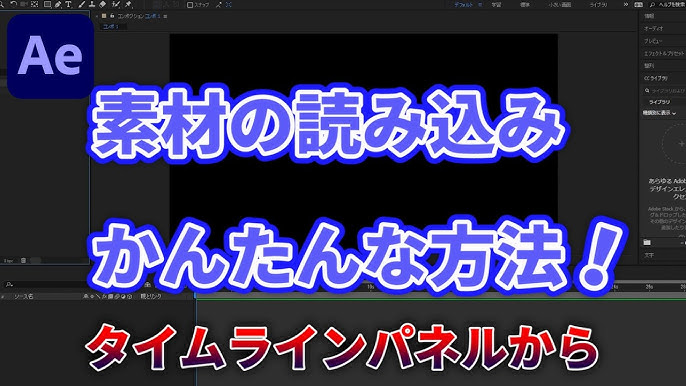Image resolution: width=686 pixels, height=386 pixels.
Task: Click the snap options icon after スナップ
Action: click(x=218, y=5)
